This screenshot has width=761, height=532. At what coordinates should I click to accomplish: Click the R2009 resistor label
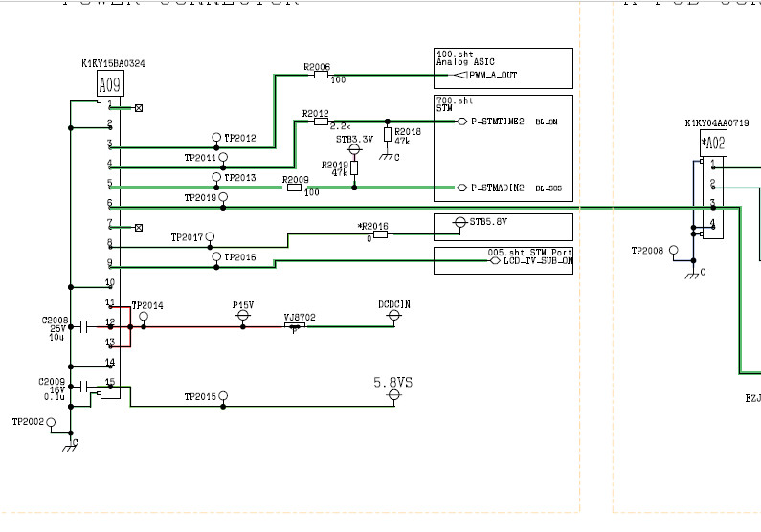click(x=296, y=180)
